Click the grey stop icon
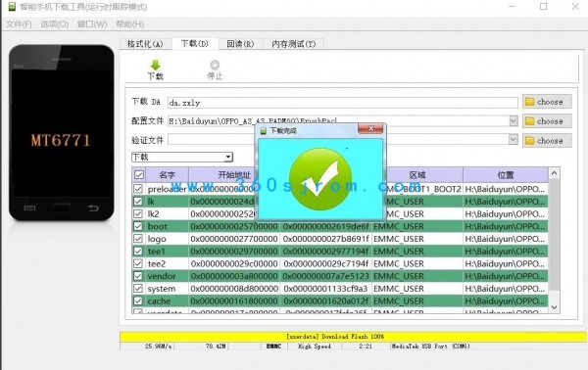 pos(215,65)
